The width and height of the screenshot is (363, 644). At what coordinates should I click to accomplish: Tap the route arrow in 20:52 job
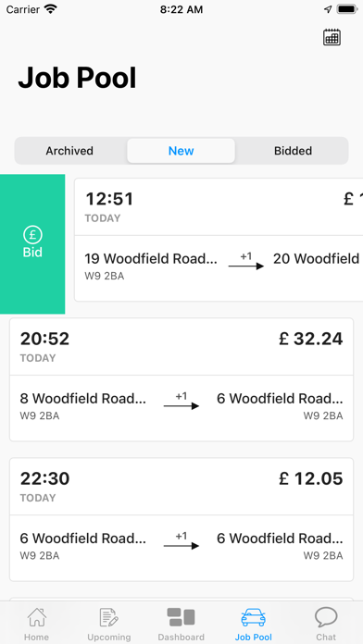pyautogui.click(x=181, y=406)
